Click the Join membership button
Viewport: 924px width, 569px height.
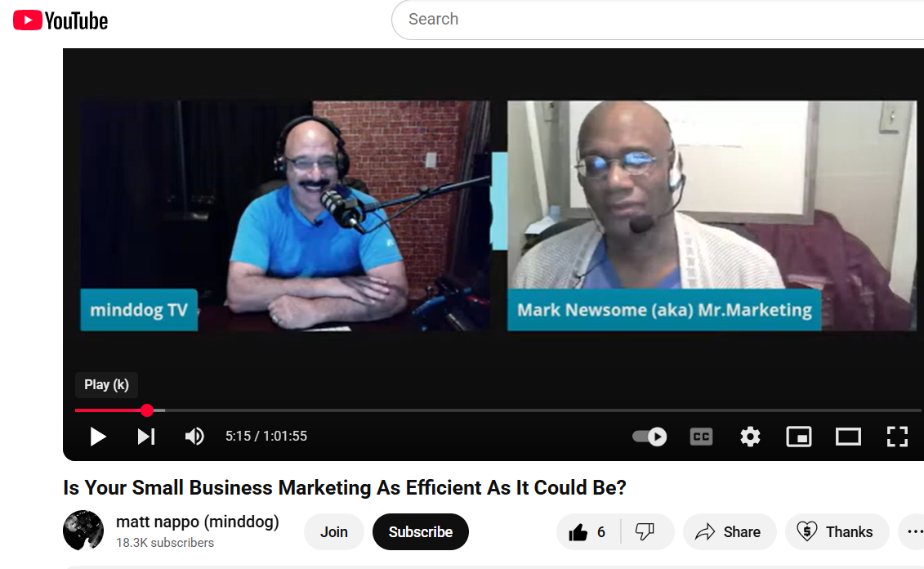(333, 532)
